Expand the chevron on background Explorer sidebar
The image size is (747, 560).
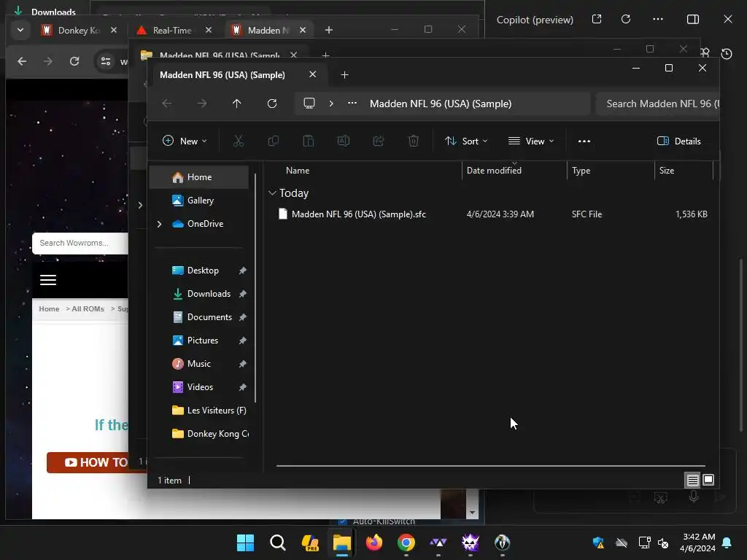coord(140,205)
